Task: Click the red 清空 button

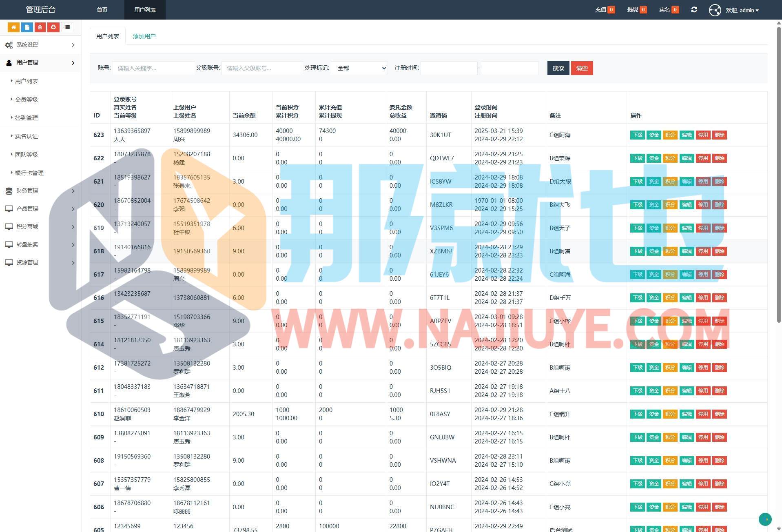Action: pyautogui.click(x=582, y=68)
